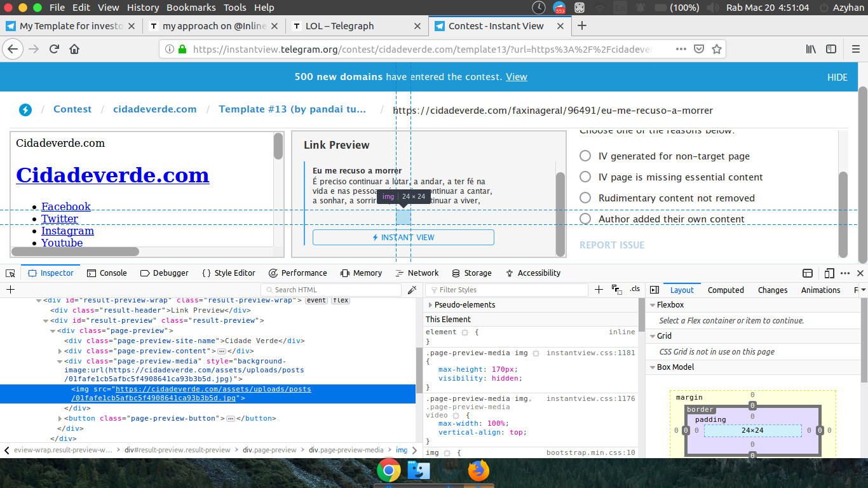
Task: Open the Style Editor tab
Action: click(x=229, y=273)
